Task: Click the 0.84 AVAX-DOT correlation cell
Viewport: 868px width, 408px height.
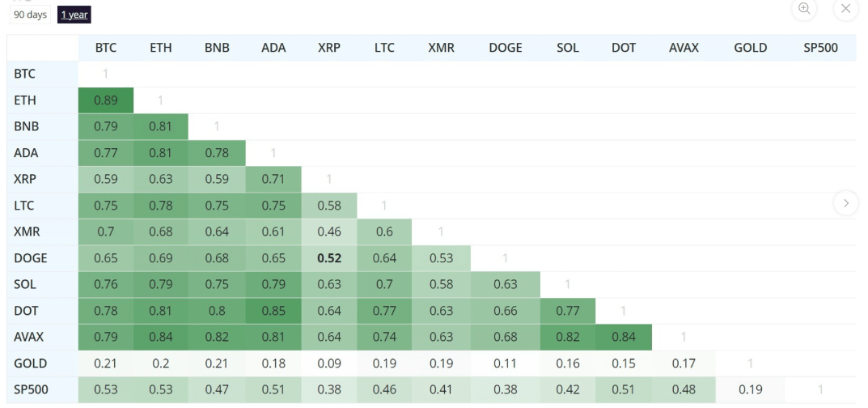Action: pyautogui.click(x=624, y=337)
